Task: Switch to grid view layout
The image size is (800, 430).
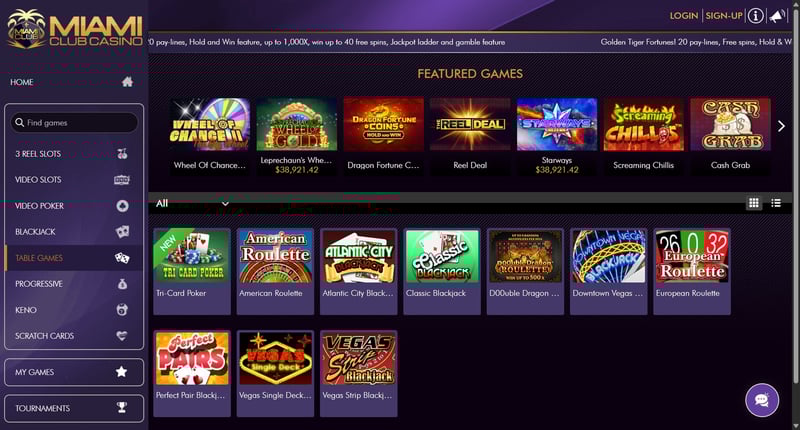Action: click(754, 203)
